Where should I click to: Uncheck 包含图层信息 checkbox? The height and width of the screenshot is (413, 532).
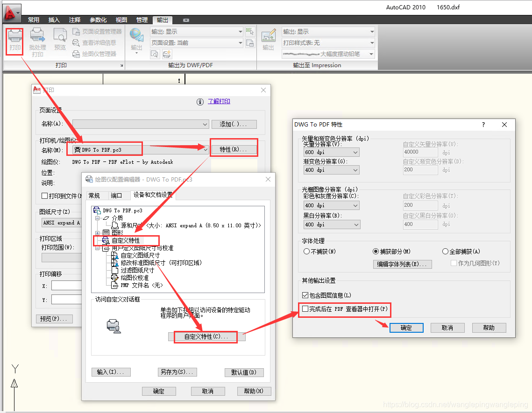[x=305, y=295]
